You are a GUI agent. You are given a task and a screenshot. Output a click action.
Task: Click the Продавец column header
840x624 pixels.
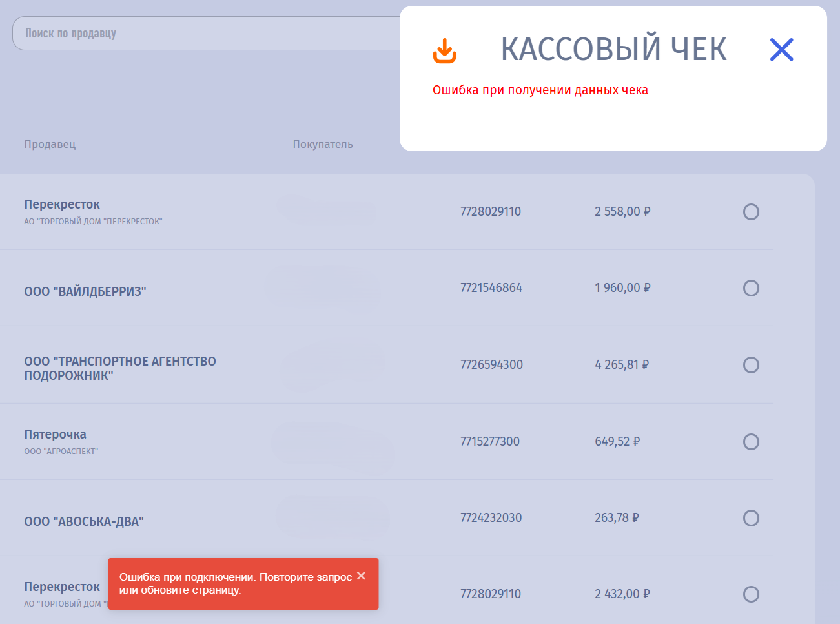pos(50,144)
